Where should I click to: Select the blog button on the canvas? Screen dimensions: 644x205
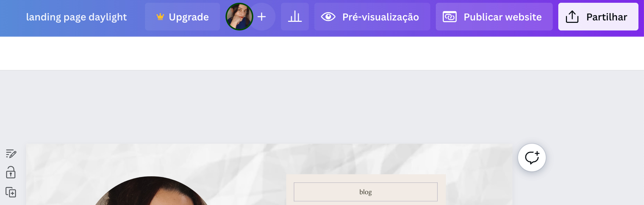[366, 192]
